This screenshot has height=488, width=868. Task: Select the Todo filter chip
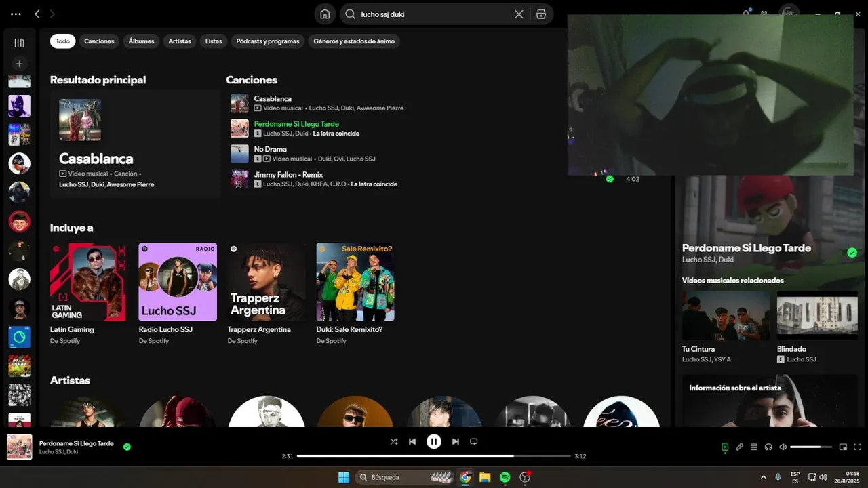(62, 41)
